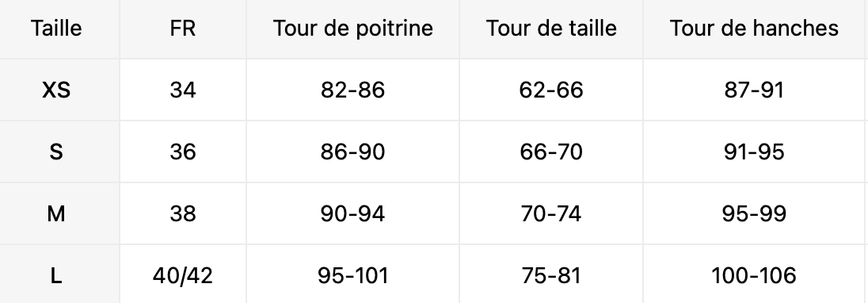Click the FR size 36 cell
The image size is (868, 303).
tap(183, 151)
